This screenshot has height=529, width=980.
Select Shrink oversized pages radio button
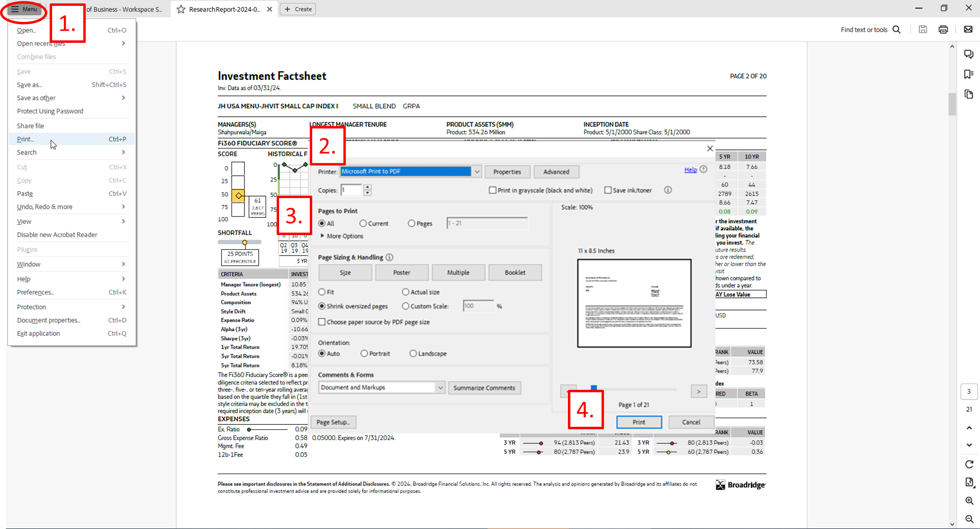pos(322,306)
